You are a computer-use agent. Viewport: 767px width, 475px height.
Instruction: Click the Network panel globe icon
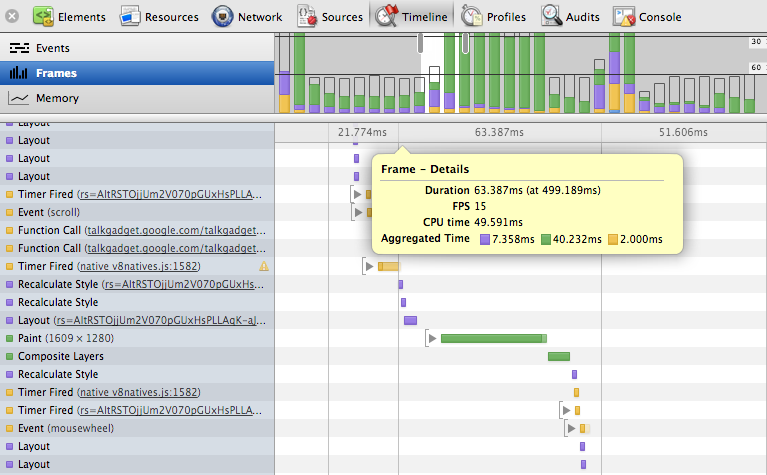222,17
